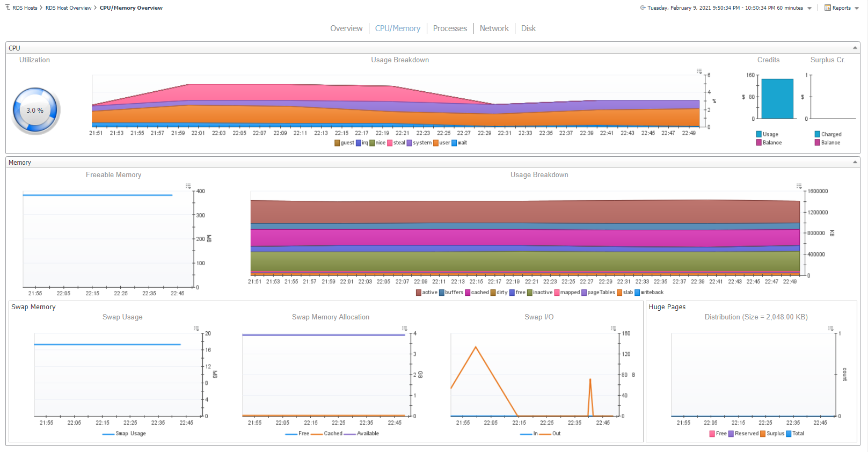The width and height of the screenshot is (868, 452).
Task: Toggle Available in Swap Allocation legend
Action: 361,434
